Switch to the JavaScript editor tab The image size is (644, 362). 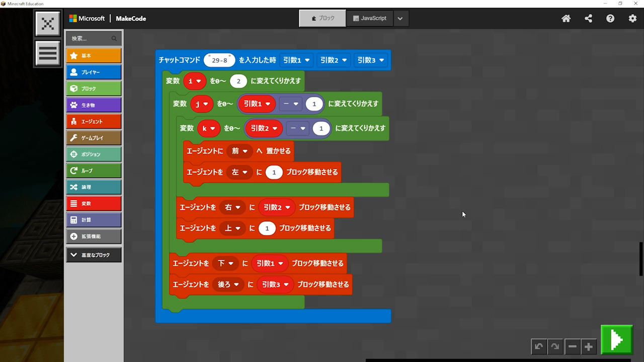coord(370,18)
